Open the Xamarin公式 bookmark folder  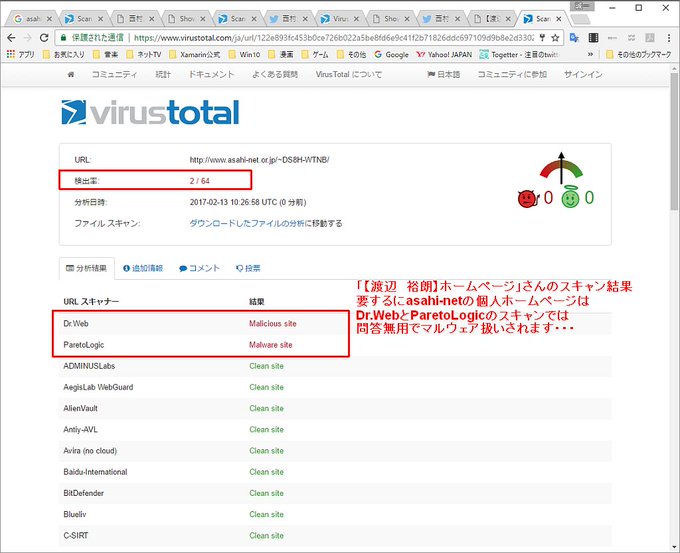195,55
